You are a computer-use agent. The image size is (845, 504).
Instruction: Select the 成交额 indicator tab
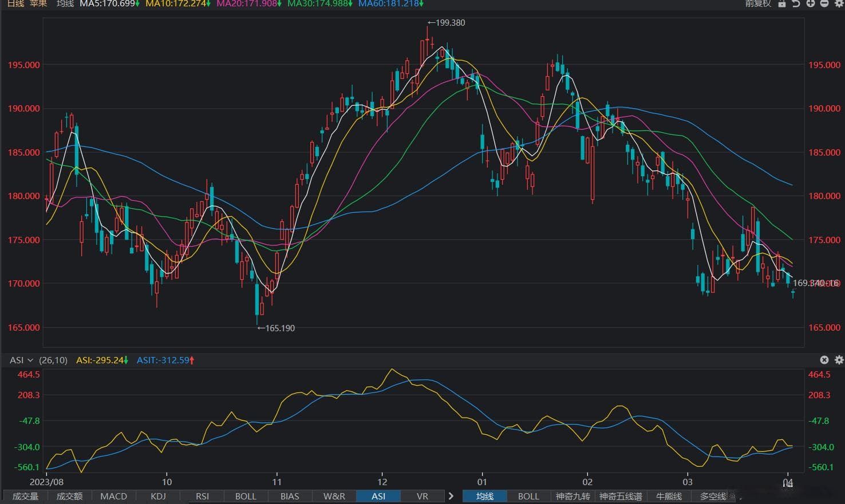pos(69,496)
